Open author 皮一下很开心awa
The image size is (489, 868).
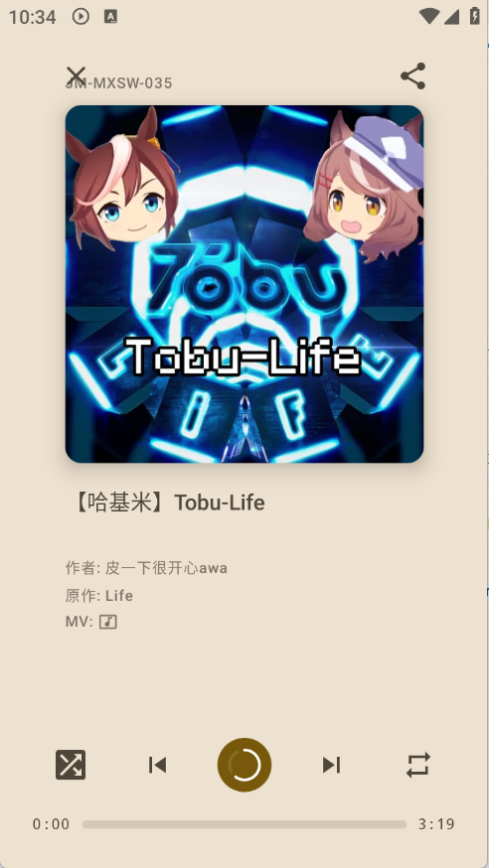[x=166, y=568]
